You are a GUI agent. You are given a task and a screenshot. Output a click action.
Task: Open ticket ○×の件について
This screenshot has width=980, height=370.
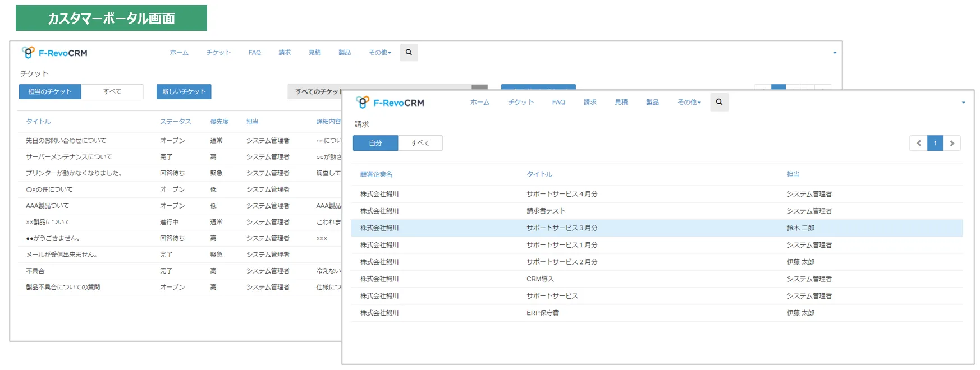[49, 189]
